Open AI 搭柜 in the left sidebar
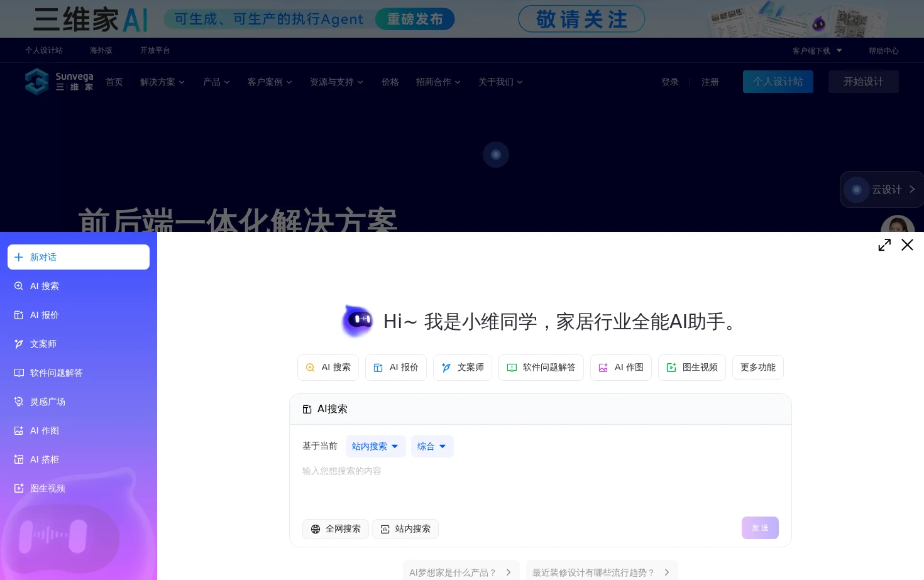The height and width of the screenshot is (580, 924). click(79, 459)
